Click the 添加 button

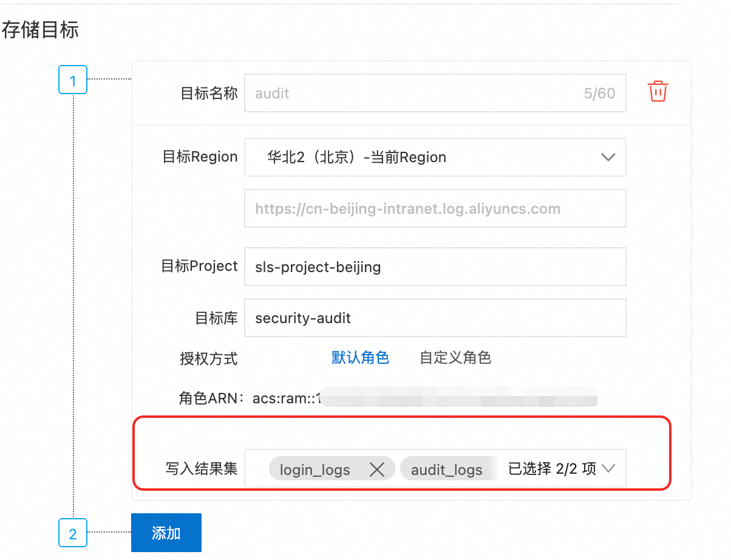tap(166, 533)
